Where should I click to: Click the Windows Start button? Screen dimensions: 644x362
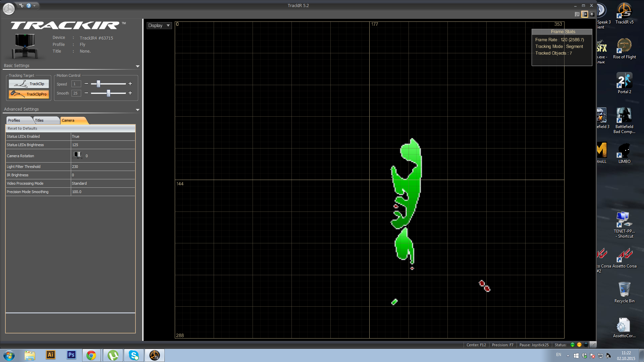[9, 355]
